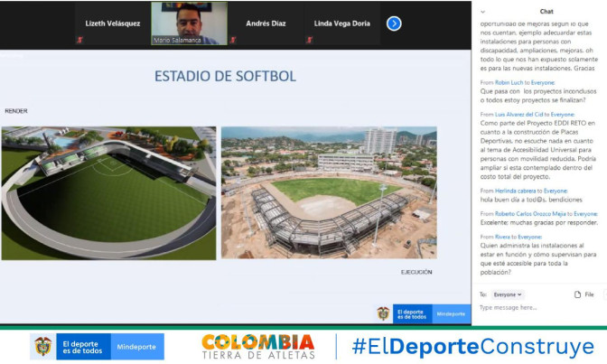This screenshot has height=364, width=607.
Task: Click the #ElDeporteConstruye hashtag text
Action: pos(473,347)
